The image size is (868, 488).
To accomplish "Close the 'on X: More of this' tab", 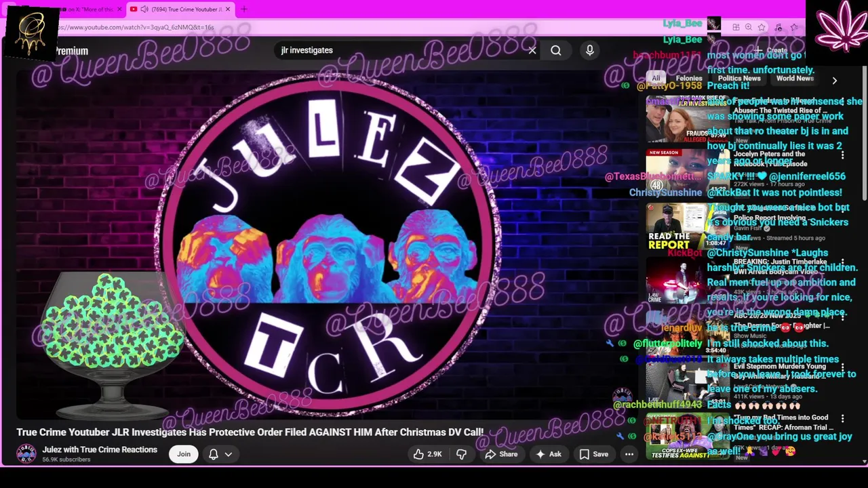I will click(120, 9).
